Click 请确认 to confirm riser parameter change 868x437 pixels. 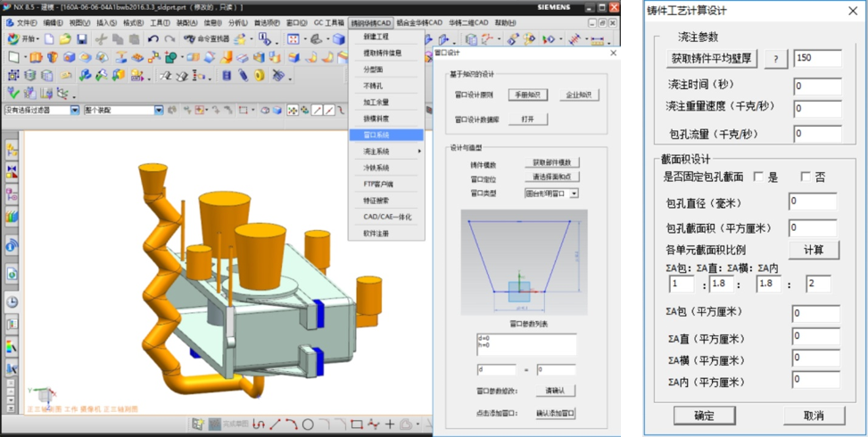tap(556, 391)
